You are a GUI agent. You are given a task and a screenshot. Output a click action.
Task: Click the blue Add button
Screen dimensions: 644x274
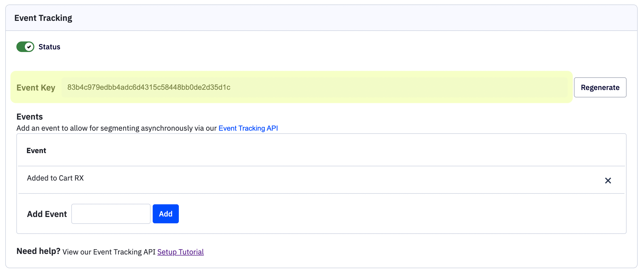(x=166, y=214)
